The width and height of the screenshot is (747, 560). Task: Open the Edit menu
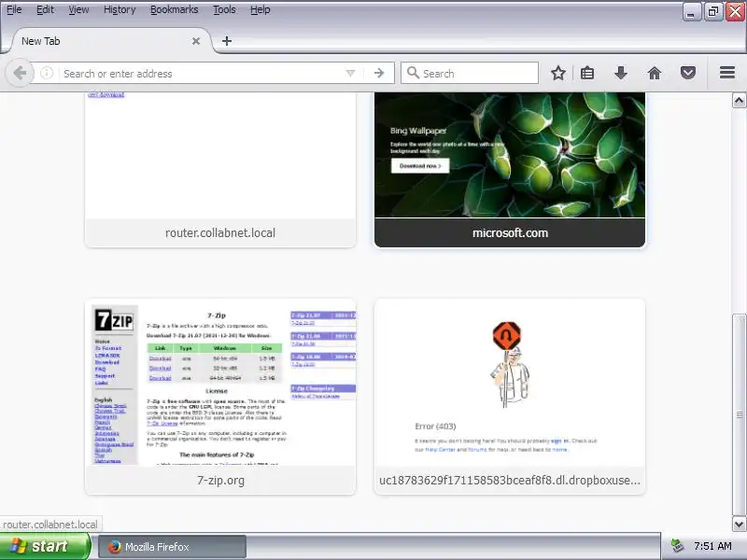[x=45, y=9]
